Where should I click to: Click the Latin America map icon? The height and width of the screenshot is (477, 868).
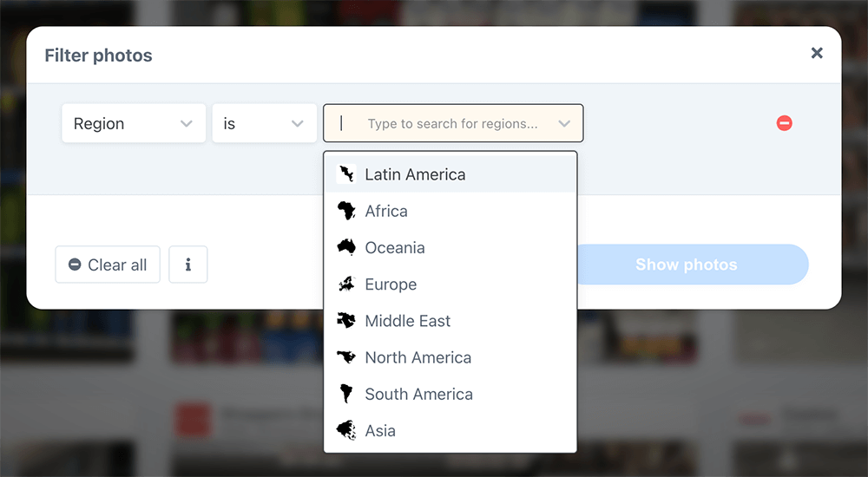pyautogui.click(x=346, y=174)
